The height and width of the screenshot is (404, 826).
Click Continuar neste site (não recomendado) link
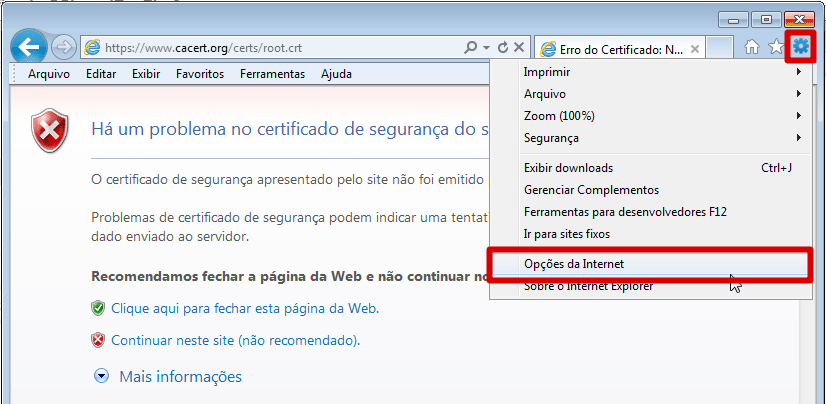[235, 341]
